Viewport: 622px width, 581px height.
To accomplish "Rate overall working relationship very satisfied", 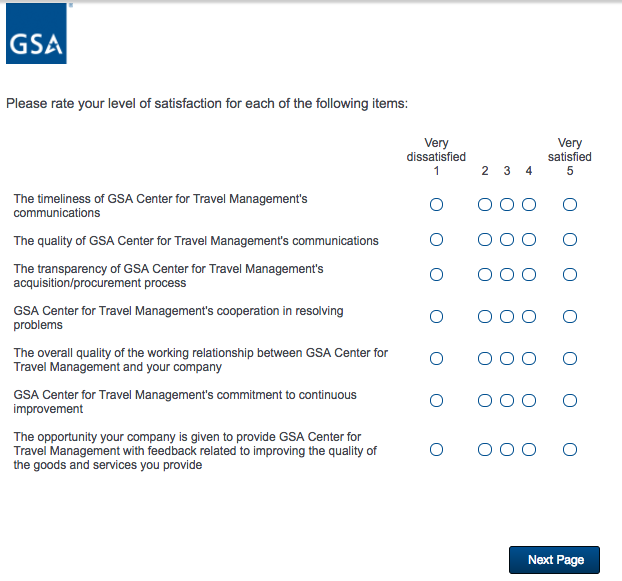I will [570, 359].
